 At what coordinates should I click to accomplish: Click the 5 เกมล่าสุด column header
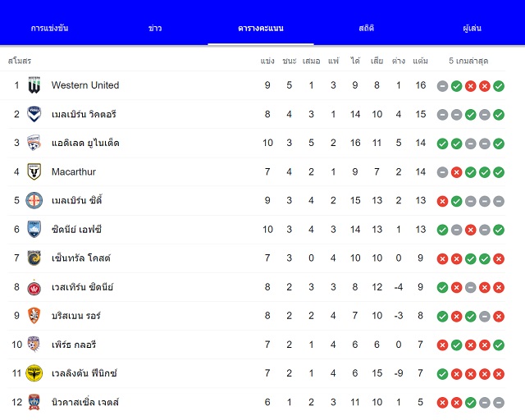click(x=468, y=61)
